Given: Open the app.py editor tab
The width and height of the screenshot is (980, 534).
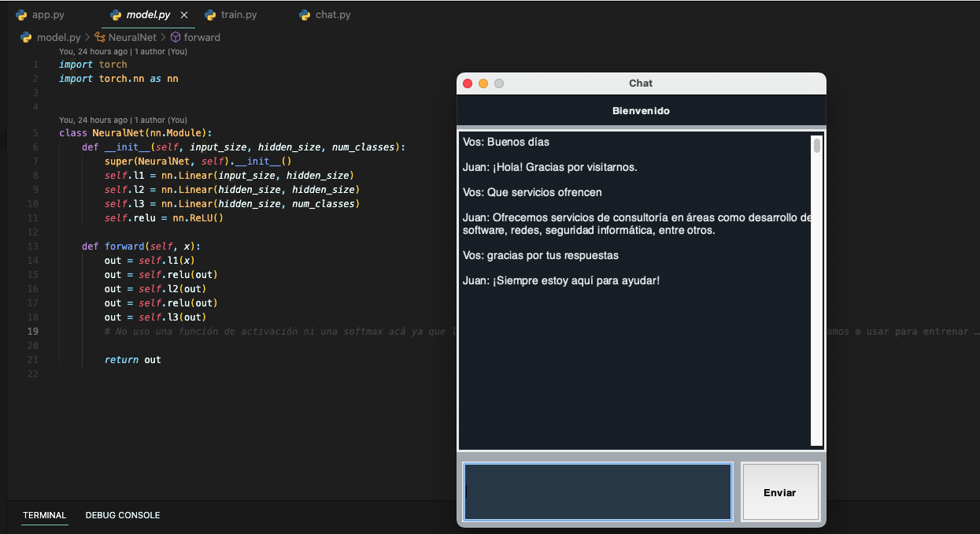Looking at the screenshot, I should click(48, 15).
